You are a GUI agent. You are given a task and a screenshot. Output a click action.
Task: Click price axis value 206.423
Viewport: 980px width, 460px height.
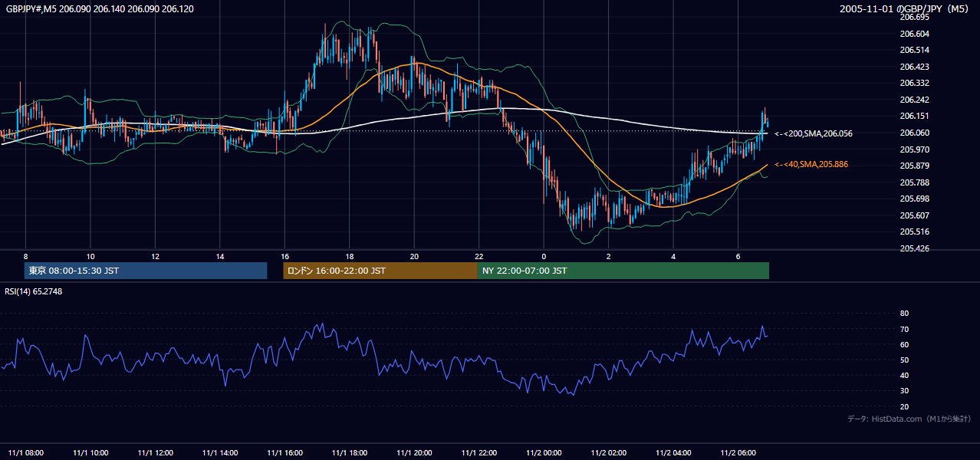pos(914,67)
